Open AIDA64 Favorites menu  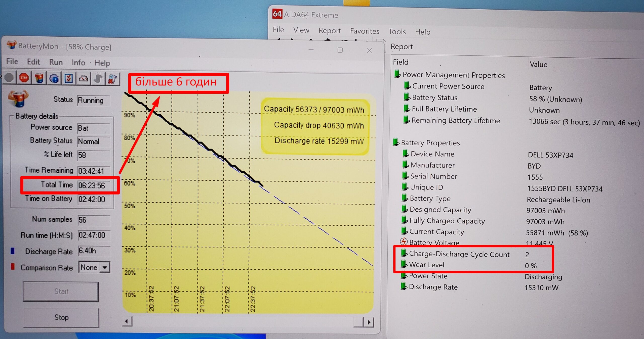tap(365, 31)
